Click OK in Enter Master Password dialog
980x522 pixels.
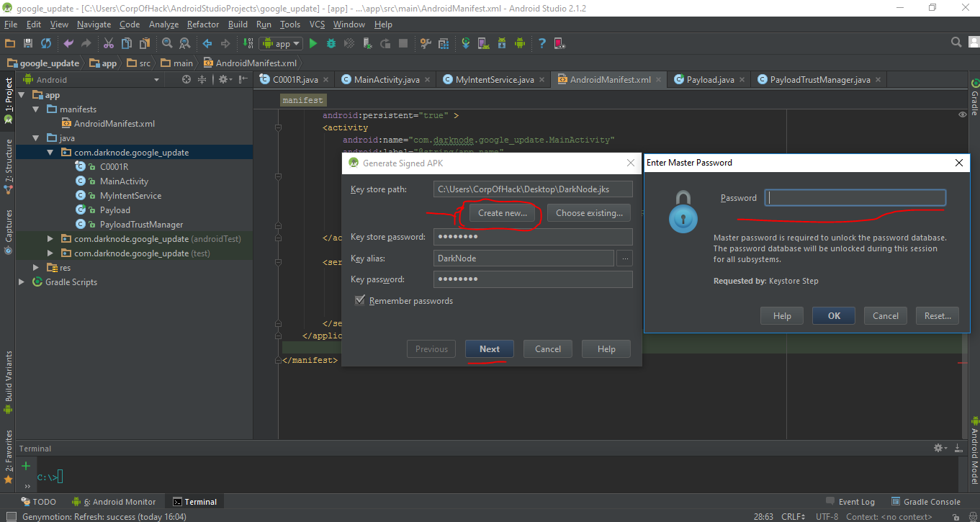(x=833, y=315)
